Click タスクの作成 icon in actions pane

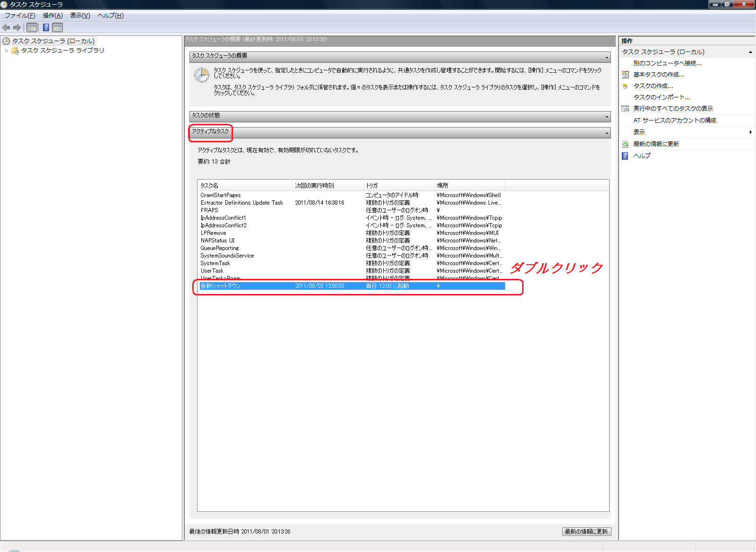(625, 86)
